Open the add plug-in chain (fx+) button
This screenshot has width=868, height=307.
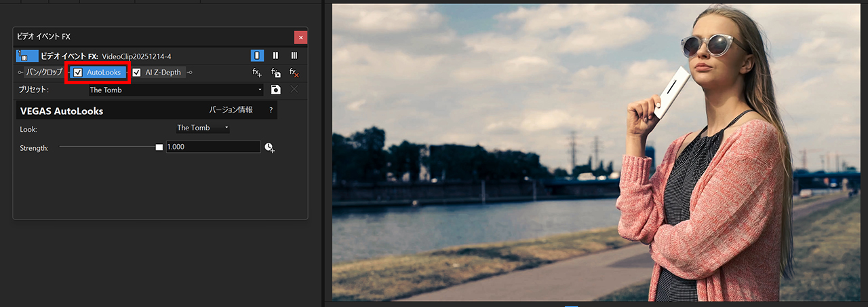(258, 73)
